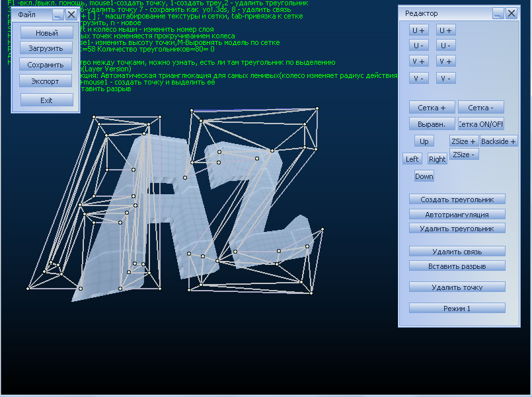The width and height of the screenshot is (532, 397).
Task: Click the Down direction button
Action: coord(424,176)
